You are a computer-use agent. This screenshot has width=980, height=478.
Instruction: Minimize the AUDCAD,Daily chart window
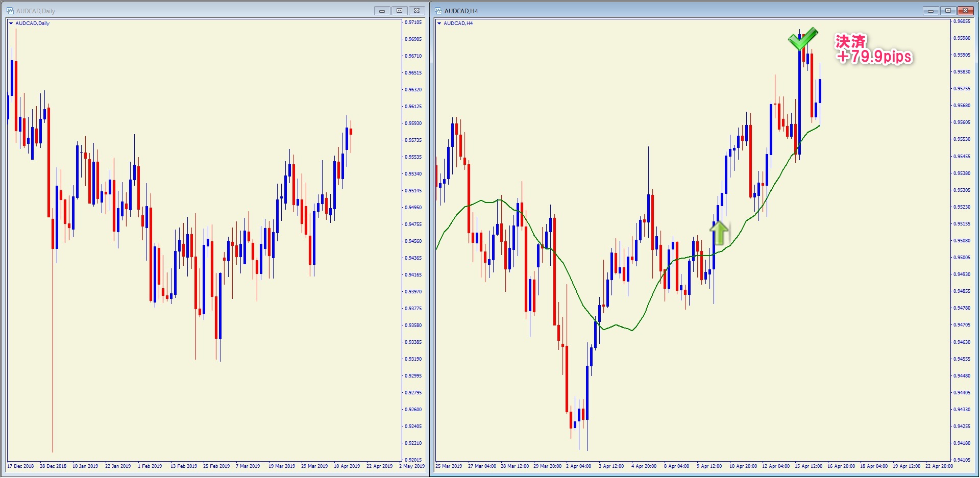[382, 11]
